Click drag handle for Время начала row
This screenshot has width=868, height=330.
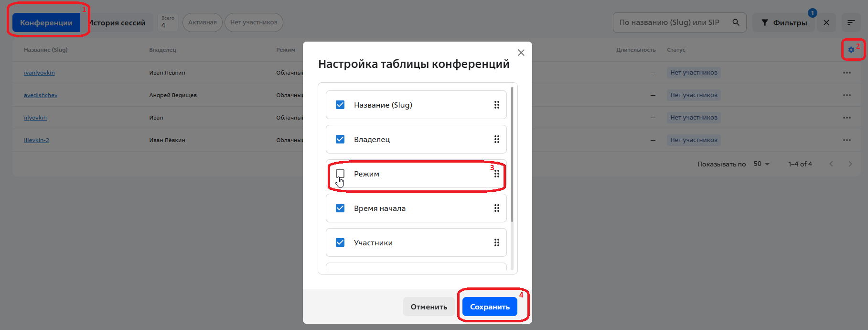pyautogui.click(x=497, y=208)
